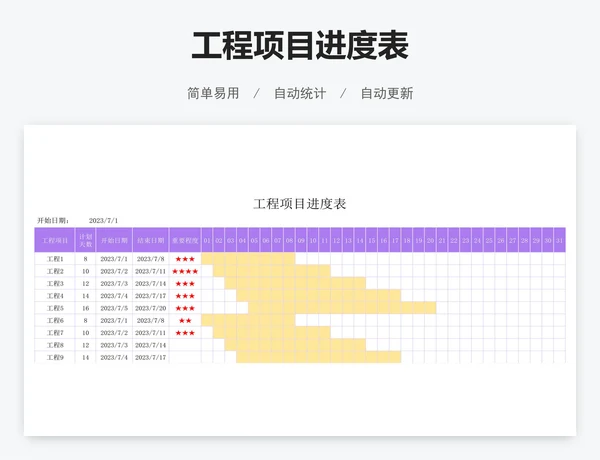This screenshot has width=600, height=460.
Task: Click the 重要程度 column header
Action: tap(185, 240)
